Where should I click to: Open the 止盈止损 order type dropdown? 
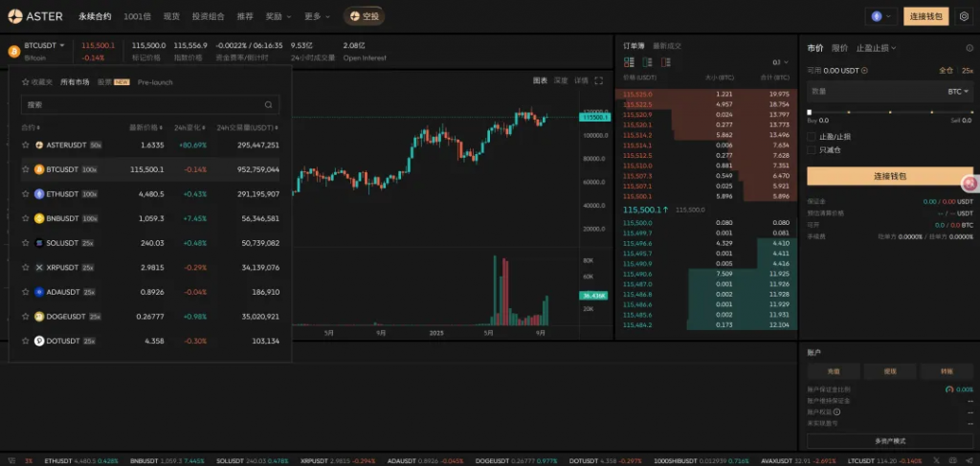coord(877,48)
